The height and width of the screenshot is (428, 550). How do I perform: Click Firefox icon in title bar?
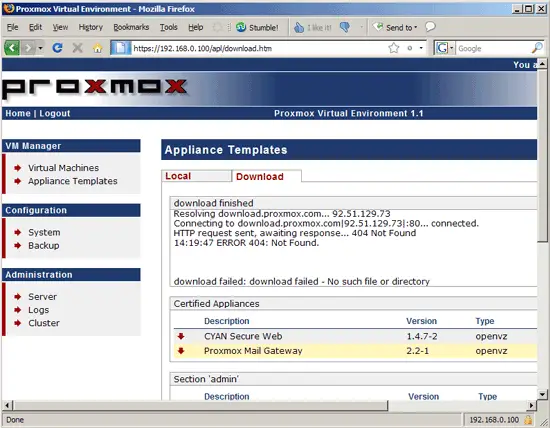pos(9,8)
